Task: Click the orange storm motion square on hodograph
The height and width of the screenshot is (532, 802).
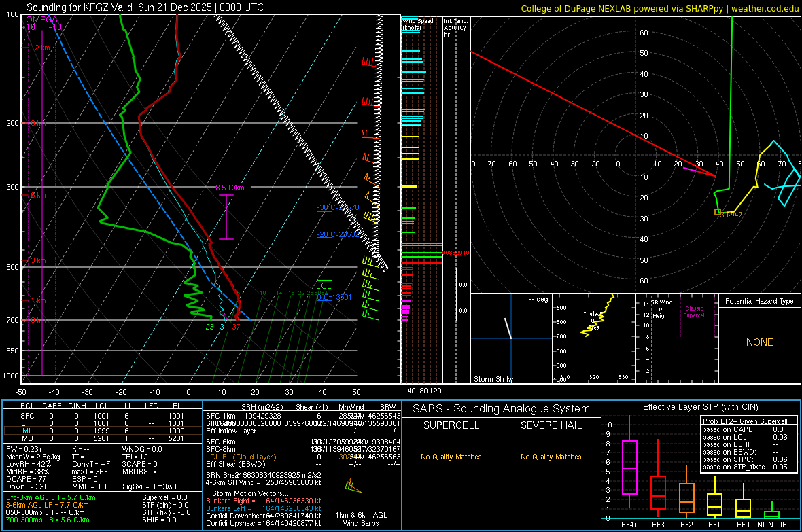Action: pyautogui.click(x=718, y=212)
